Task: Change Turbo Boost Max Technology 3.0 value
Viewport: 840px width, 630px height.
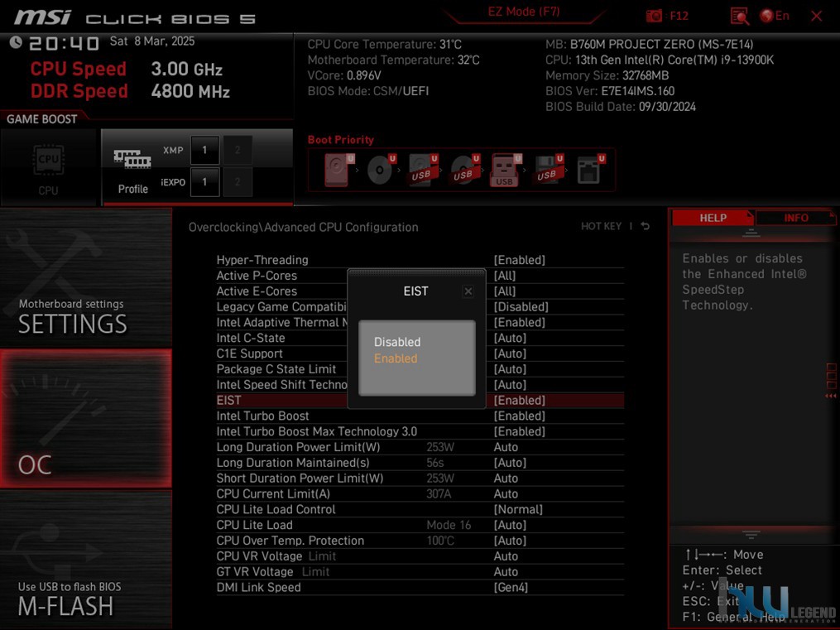Action: point(519,431)
